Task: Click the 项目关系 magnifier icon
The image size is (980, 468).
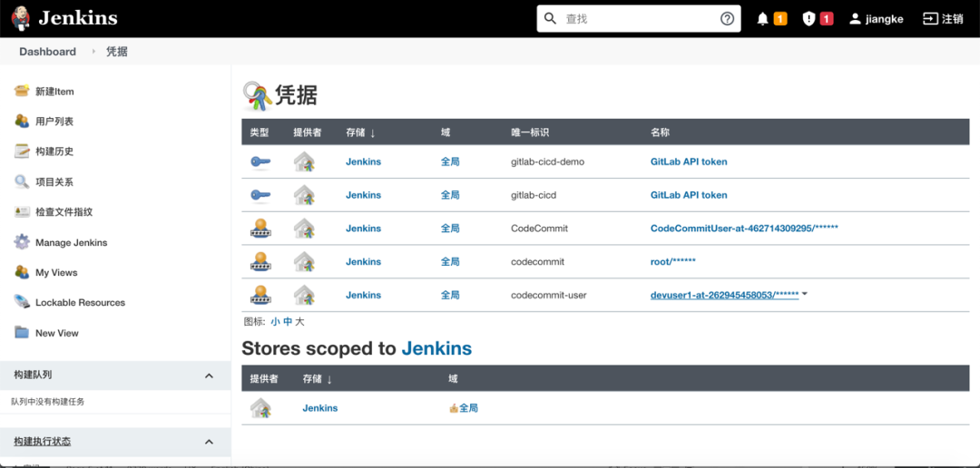Action: (x=22, y=181)
